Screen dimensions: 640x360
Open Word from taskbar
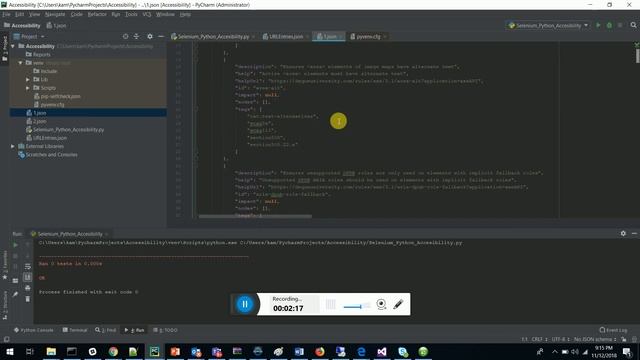coord(299,351)
